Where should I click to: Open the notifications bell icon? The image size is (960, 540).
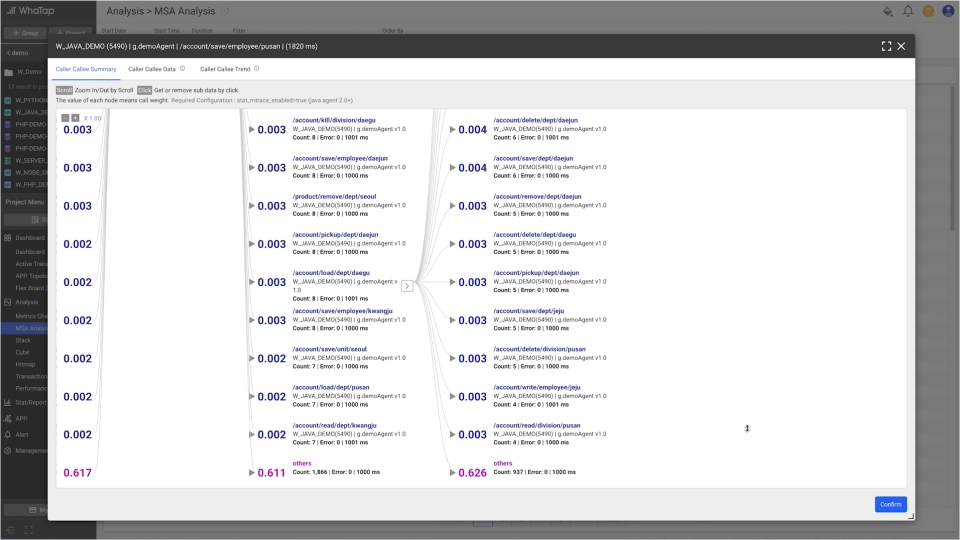908,11
